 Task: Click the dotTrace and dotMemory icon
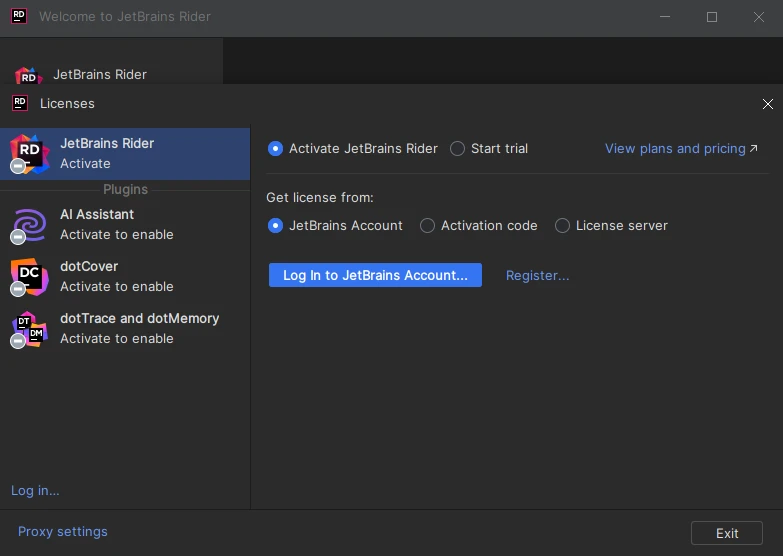(30, 328)
